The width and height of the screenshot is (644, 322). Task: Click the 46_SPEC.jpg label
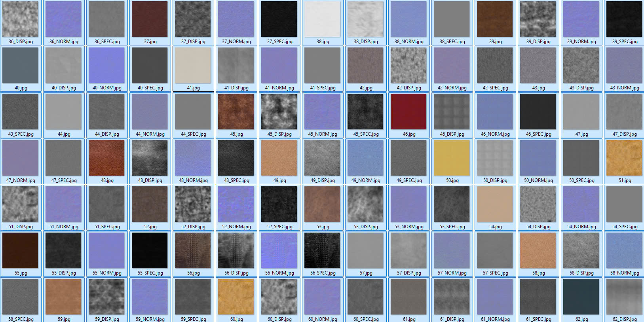click(x=538, y=134)
